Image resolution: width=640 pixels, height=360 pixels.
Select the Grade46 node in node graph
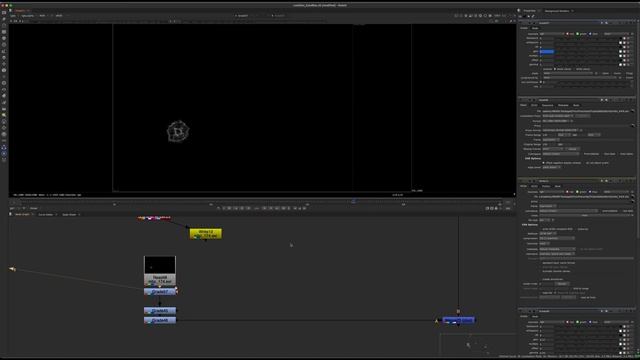160,320
